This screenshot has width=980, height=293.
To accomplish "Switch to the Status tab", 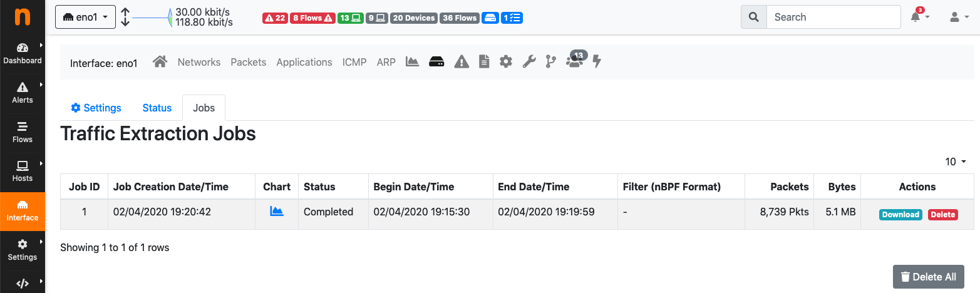I will pyautogui.click(x=157, y=108).
